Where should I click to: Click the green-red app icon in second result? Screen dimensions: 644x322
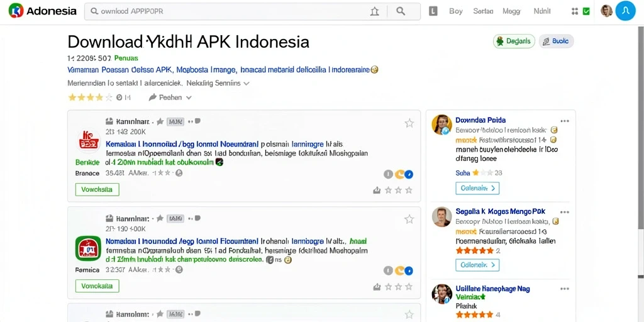coord(88,248)
